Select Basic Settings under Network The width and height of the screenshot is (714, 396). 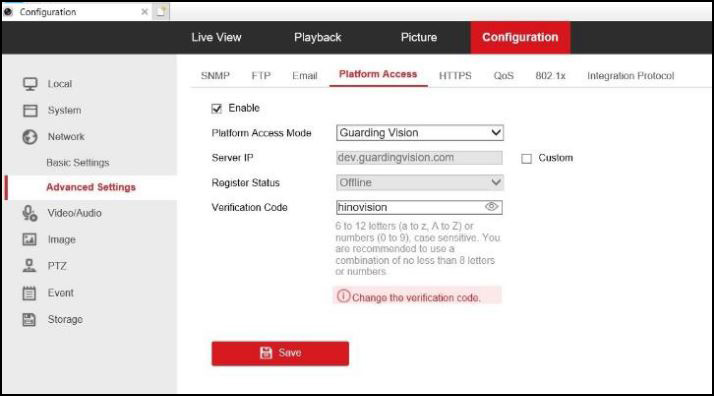tap(78, 162)
